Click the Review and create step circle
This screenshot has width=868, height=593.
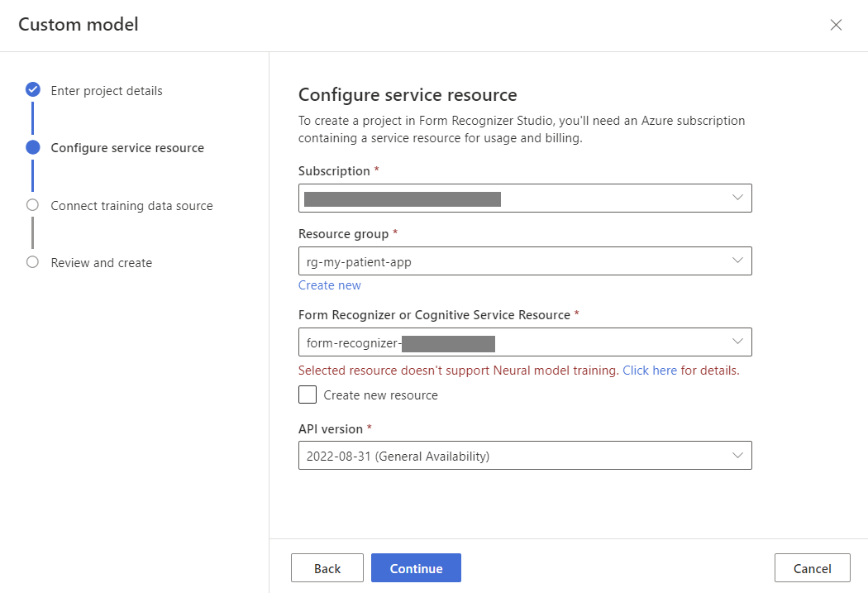pyautogui.click(x=33, y=262)
